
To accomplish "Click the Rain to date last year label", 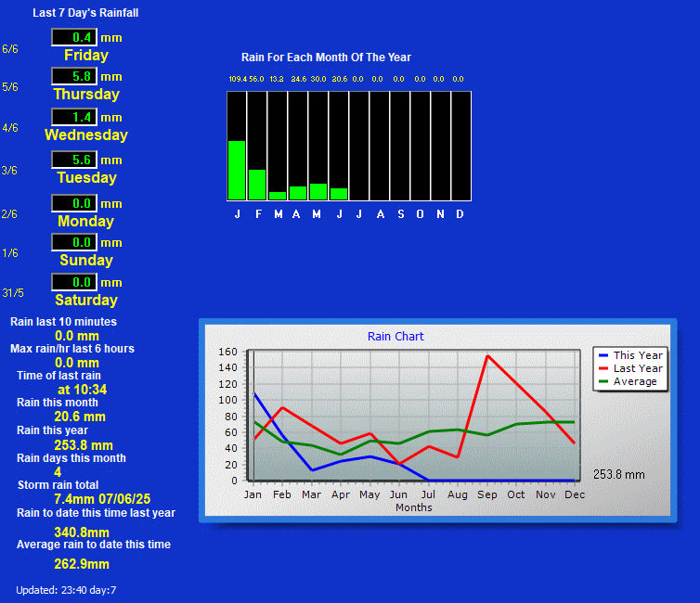I will click(96, 513).
